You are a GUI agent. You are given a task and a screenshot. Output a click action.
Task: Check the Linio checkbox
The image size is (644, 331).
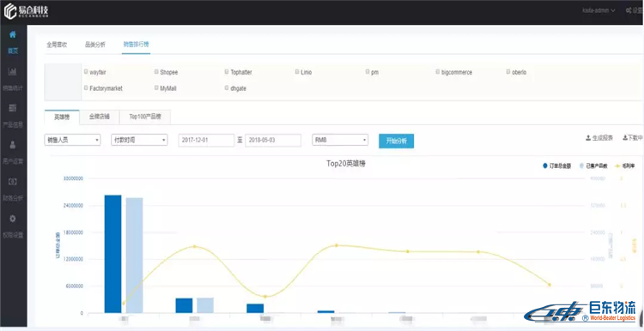pyautogui.click(x=297, y=71)
